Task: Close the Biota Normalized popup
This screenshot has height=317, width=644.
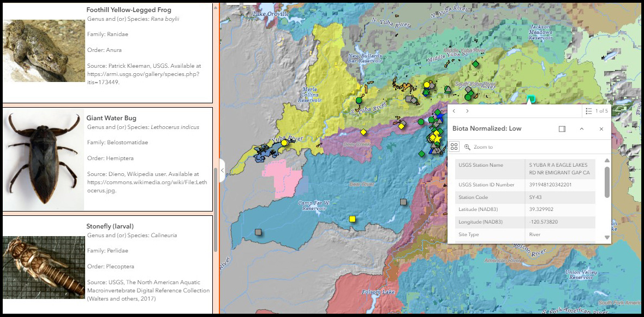Action: [x=601, y=128]
